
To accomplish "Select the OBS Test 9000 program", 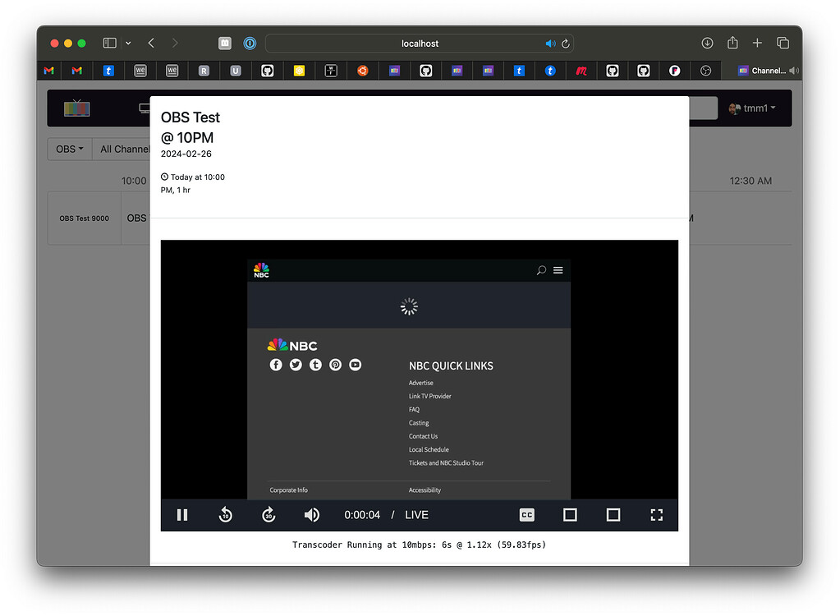I will click(84, 218).
